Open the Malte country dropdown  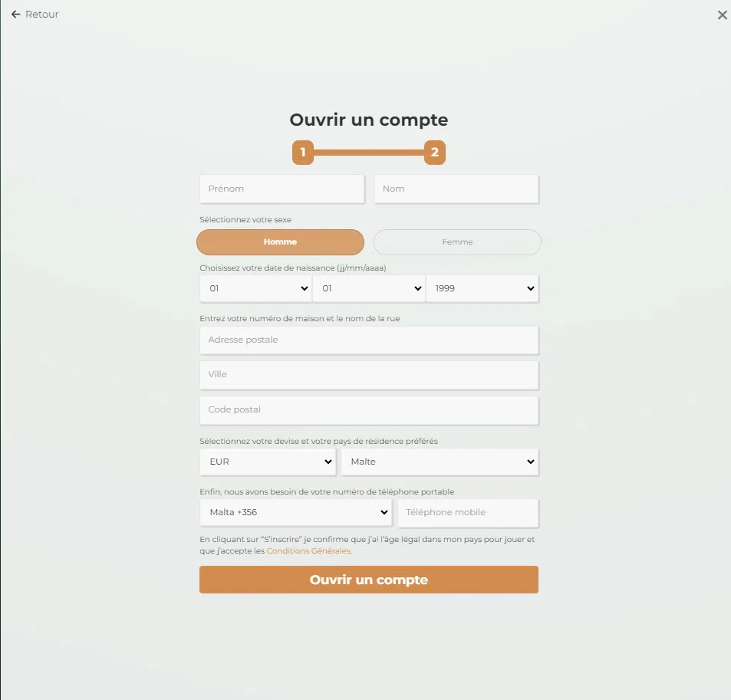click(x=440, y=462)
